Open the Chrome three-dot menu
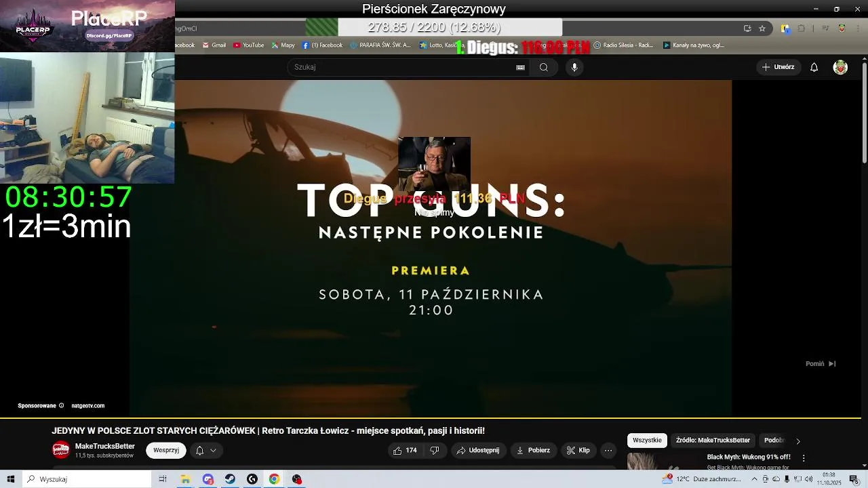This screenshot has width=868, height=488. [x=856, y=28]
